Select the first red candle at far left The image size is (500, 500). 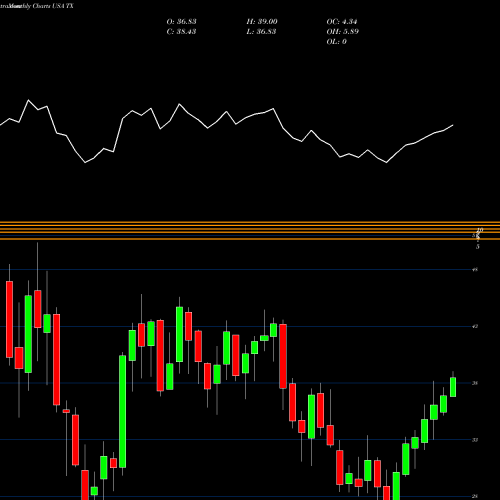[9, 319]
